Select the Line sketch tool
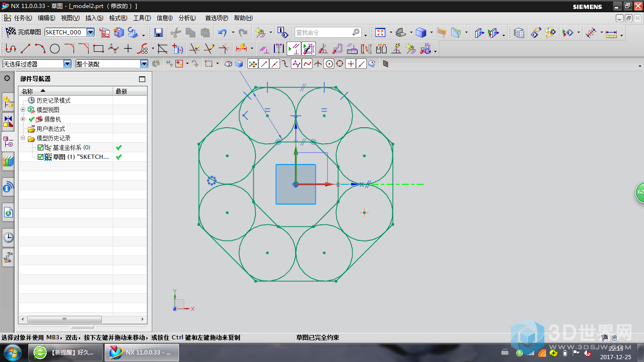Image resolution: width=644 pixels, height=362 pixels. (x=25, y=49)
